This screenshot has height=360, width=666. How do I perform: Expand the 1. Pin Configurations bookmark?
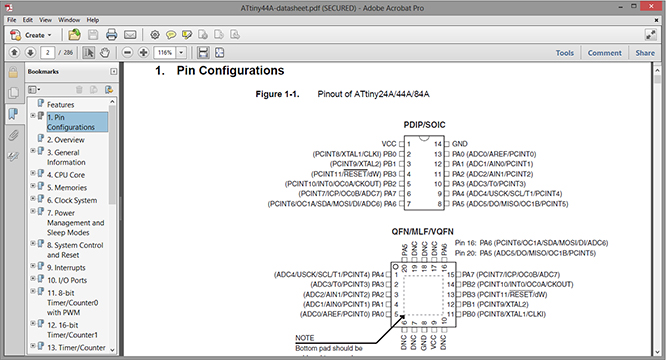pos(33,115)
